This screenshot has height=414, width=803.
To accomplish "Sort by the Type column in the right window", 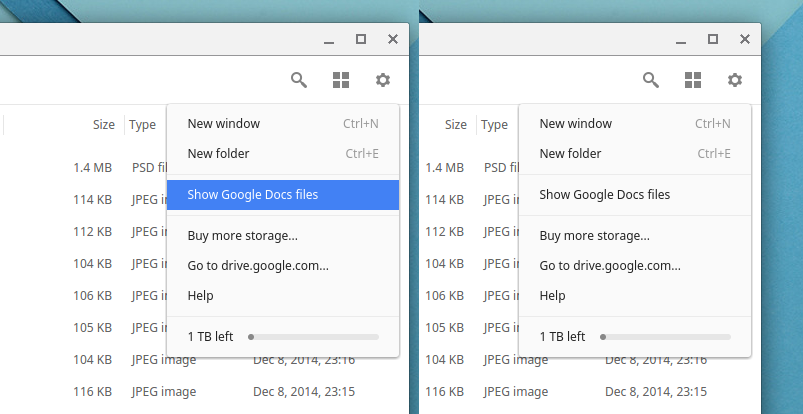I will pos(494,125).
